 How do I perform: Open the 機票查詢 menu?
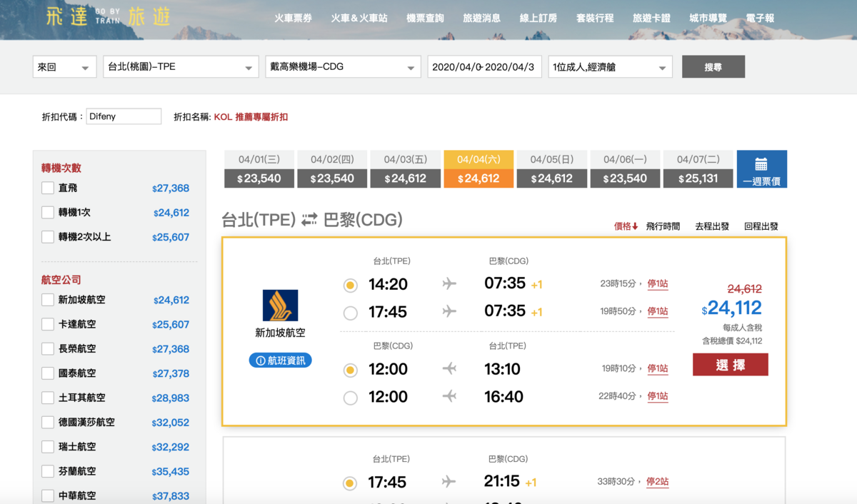(425, 19)
